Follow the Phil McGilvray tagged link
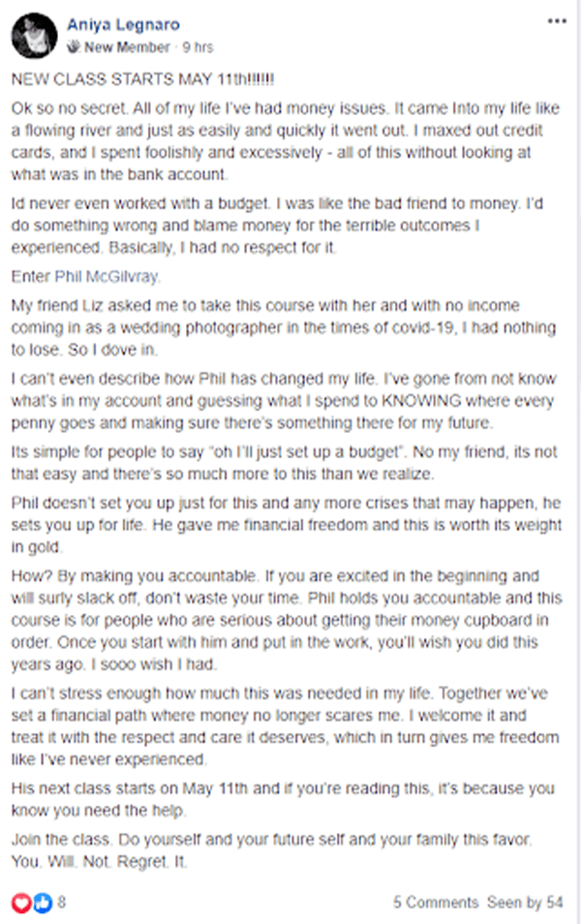 107,276
